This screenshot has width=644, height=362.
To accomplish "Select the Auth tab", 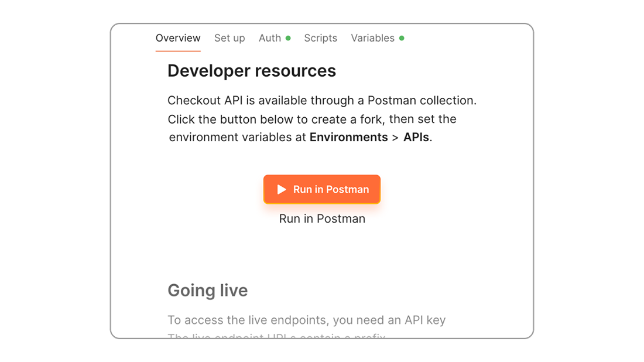I will click(270, 37).
